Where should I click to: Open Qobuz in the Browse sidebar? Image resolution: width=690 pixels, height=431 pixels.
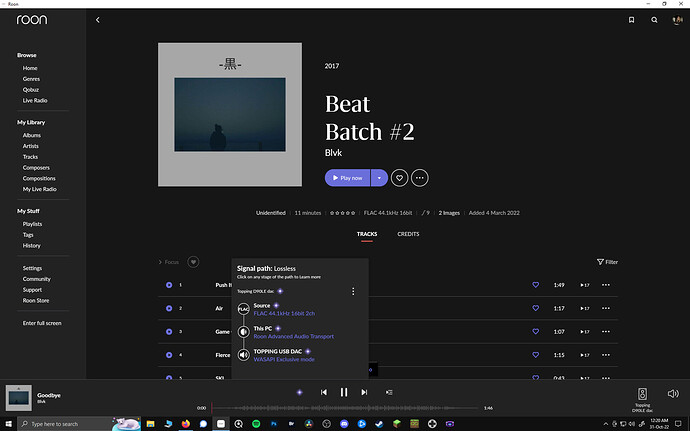click(33, 90)
